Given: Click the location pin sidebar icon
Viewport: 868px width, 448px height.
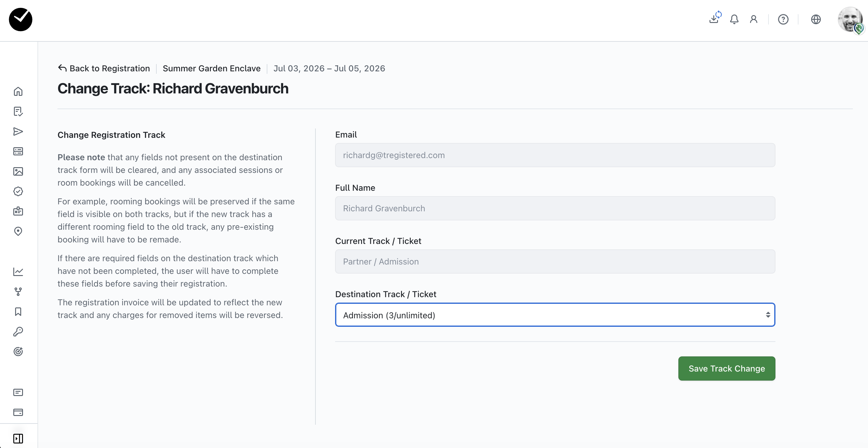Looking at the screenshot, I should click(18, 231).
